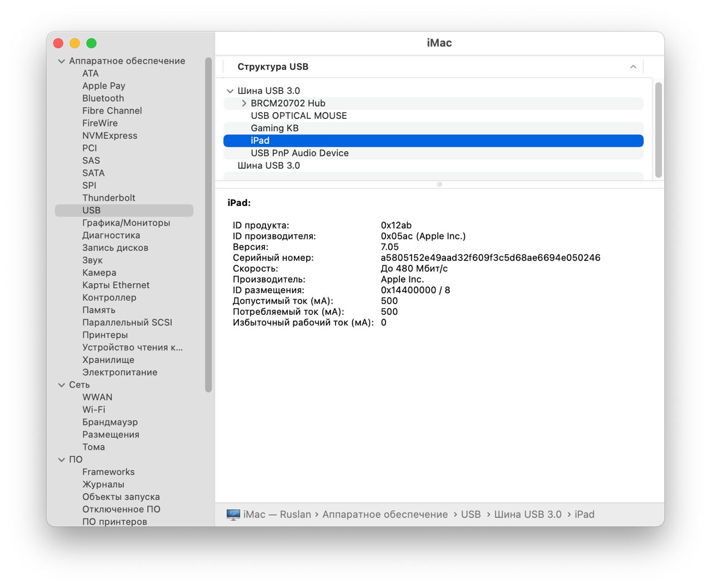Select the USB sidebar item

(x=124, y=210)
